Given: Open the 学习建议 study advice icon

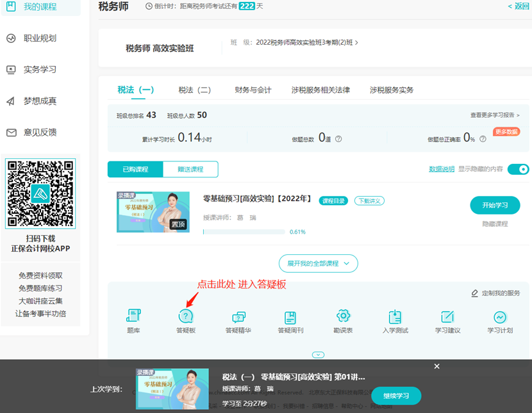Looking at the screenshot, I should pos(447,317).
